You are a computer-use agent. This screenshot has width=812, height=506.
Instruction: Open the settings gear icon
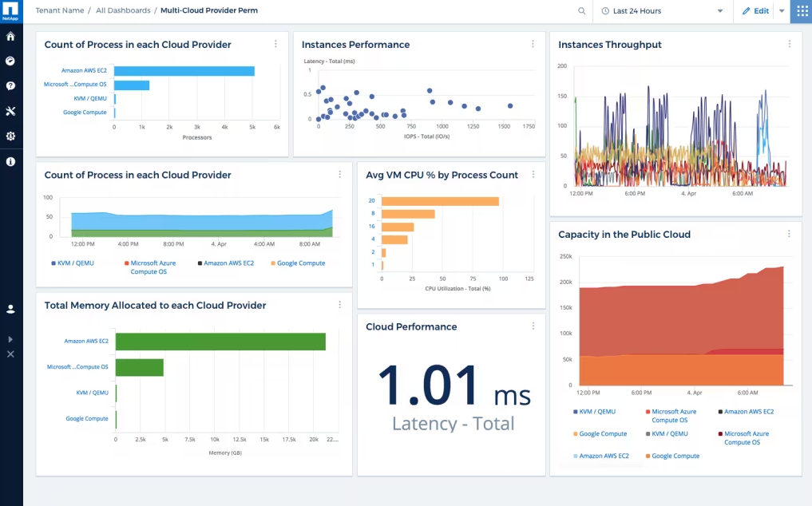tap(10, 136)
